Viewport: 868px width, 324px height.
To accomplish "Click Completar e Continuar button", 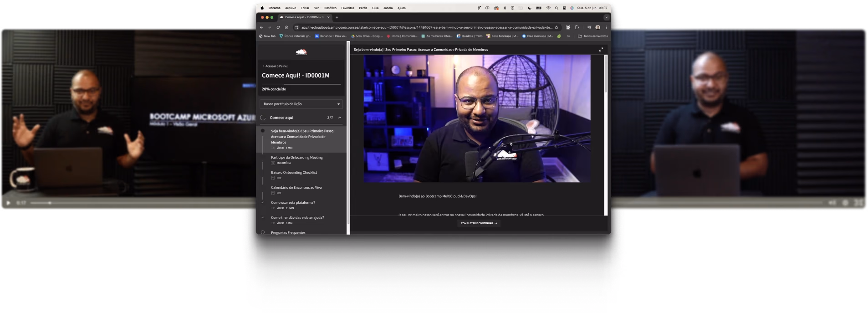I will (x=479, y=223).
